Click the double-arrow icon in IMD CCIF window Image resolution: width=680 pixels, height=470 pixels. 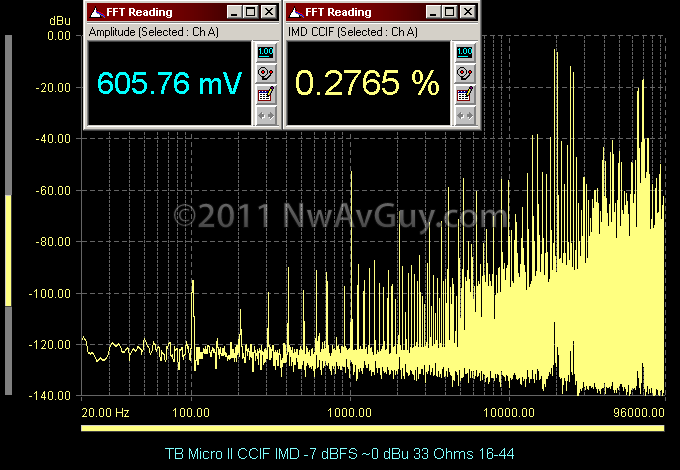pos(465,116)
